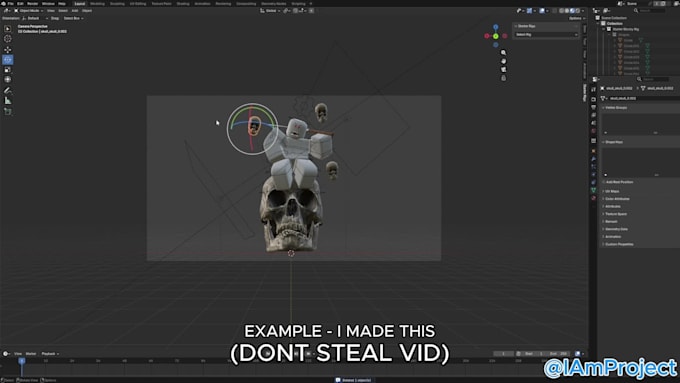Switch to solid viewport shading

coord(567,10)
